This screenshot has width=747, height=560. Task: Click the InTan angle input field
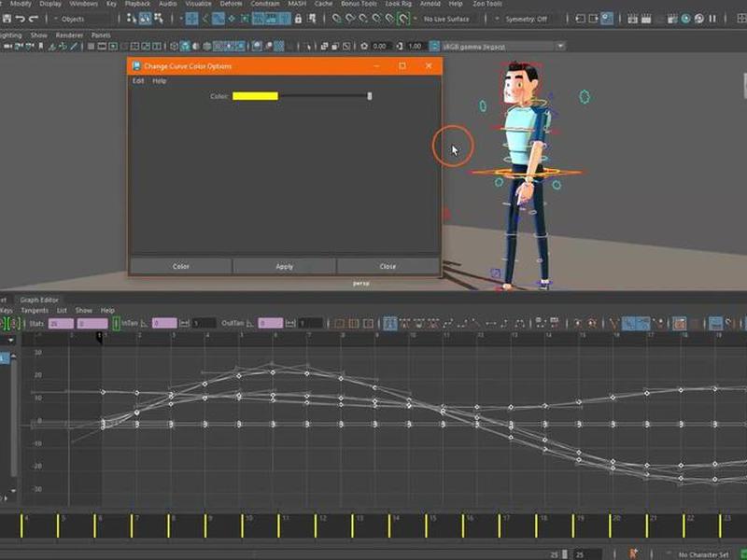tap(164, 324)
